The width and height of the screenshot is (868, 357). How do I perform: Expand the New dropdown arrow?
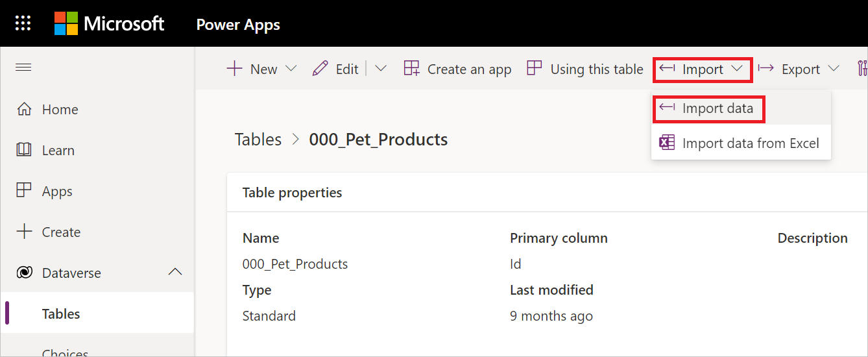[x=291, y=69]
